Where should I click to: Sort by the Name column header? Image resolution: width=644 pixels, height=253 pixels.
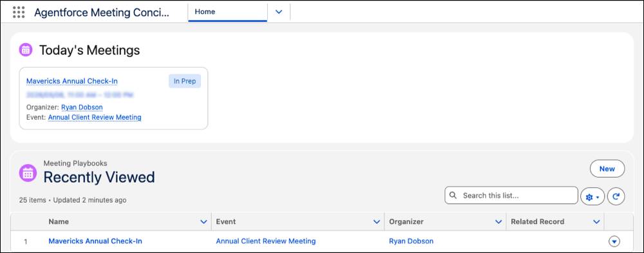59,222
